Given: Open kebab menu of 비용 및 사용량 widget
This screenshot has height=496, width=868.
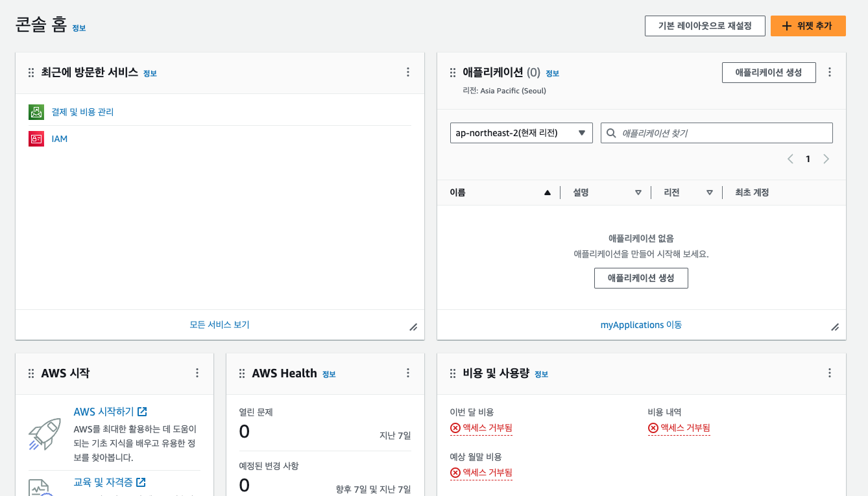Looking at the screenshot, I should click(830, 373).
